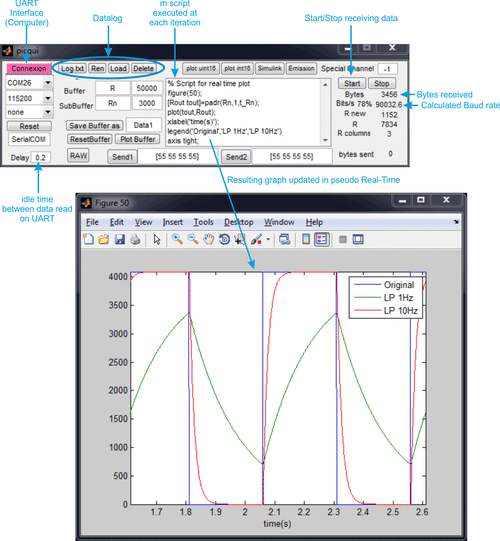The width and height of the screenshot is (500, 541).
Task: Activate the Zoom Out magnifier tool
Action: [193, 239]
